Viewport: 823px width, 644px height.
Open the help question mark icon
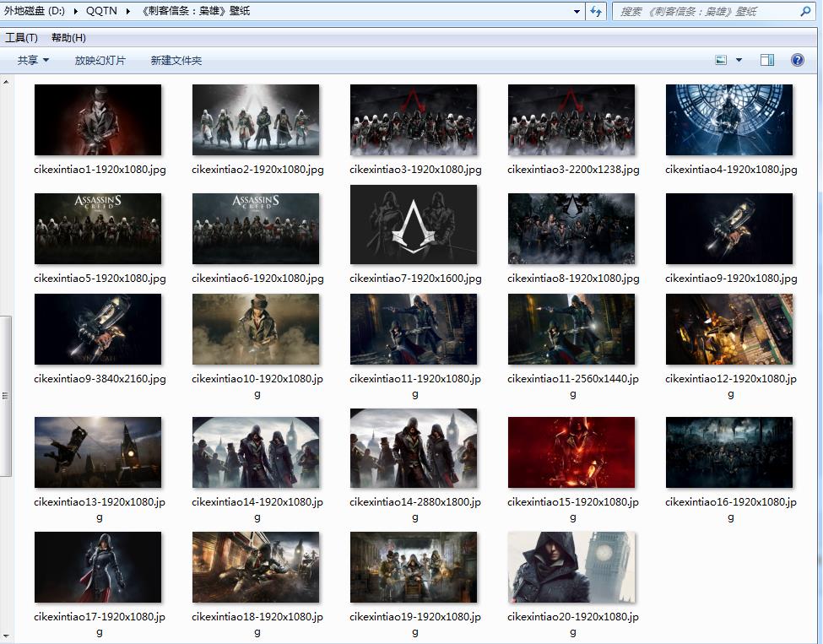point(797,61)
